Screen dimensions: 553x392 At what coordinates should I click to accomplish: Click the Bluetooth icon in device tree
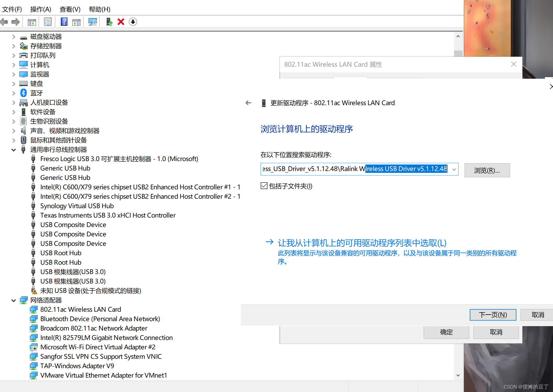[24, 93]
